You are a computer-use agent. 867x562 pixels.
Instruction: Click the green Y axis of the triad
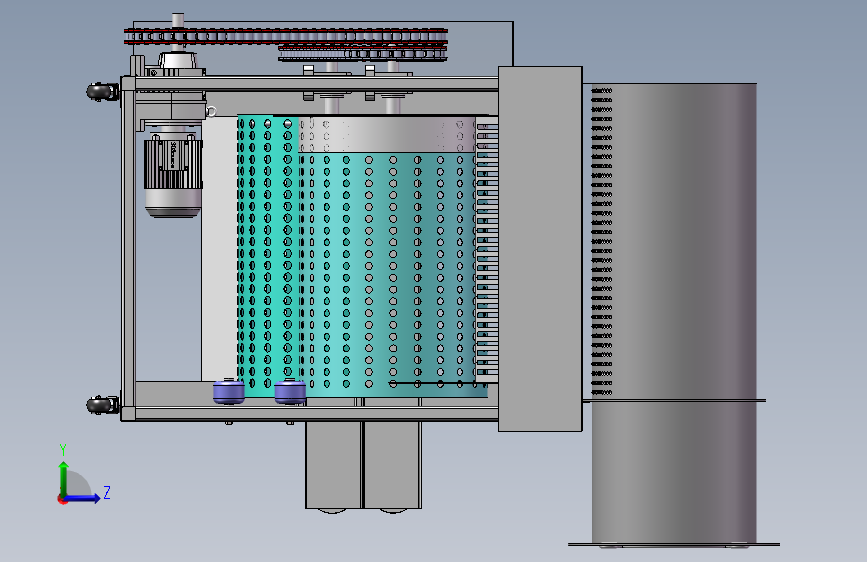tap(64, 479)
